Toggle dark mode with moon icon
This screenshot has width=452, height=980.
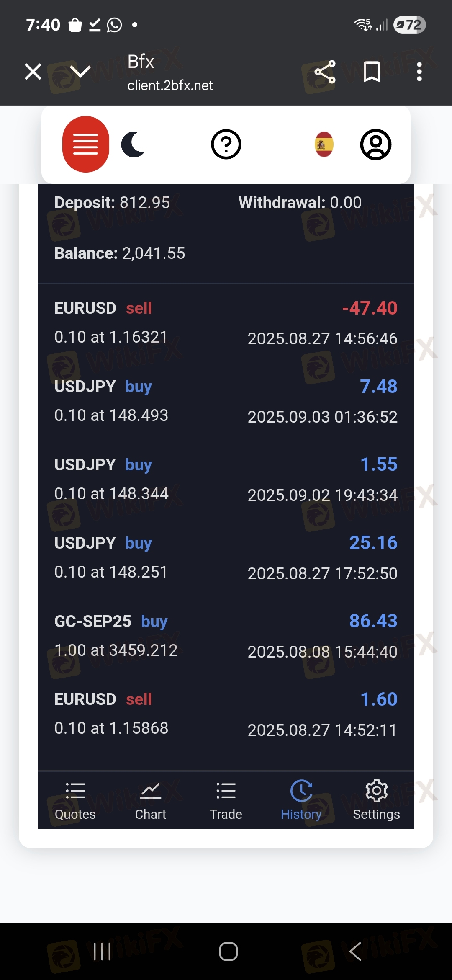[133, 144]
